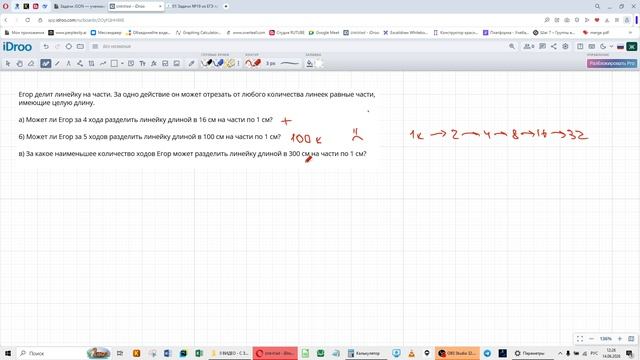Open the language flag selector

tap(620, 47)
